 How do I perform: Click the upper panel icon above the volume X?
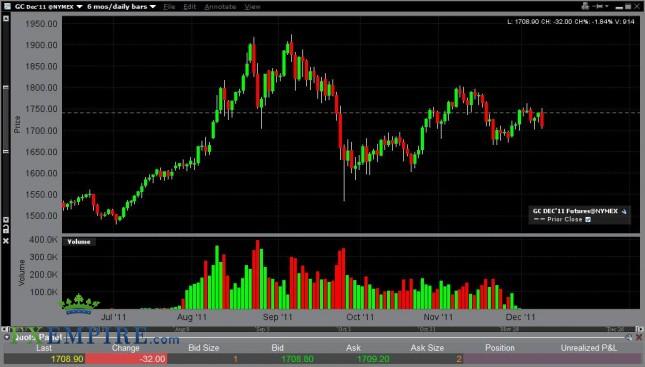pos(6,220)
